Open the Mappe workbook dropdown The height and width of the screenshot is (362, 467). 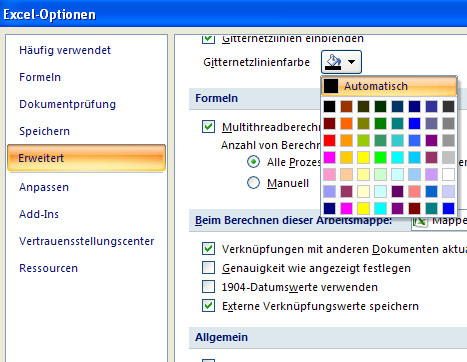click(x=439, y=221)
